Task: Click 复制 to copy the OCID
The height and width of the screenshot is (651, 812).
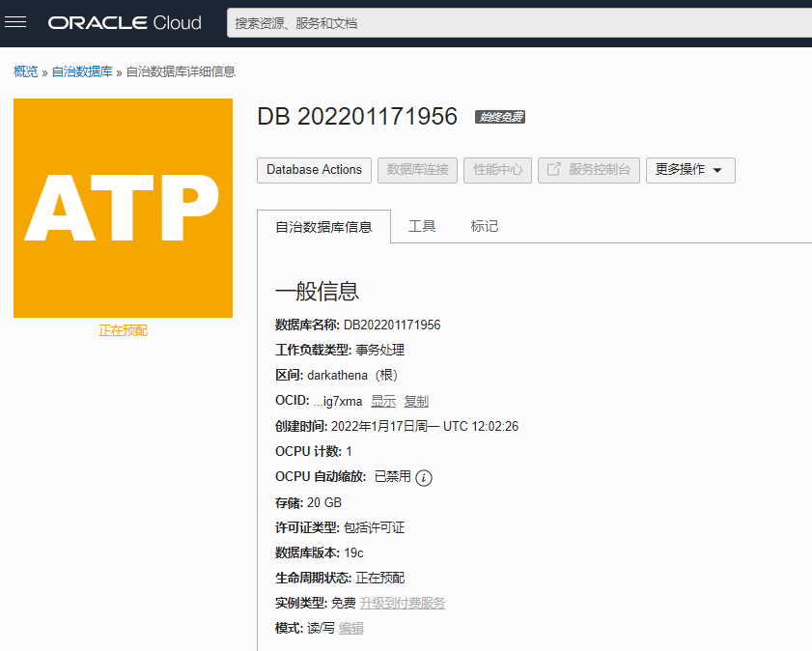Action: [x=416, y=401]
